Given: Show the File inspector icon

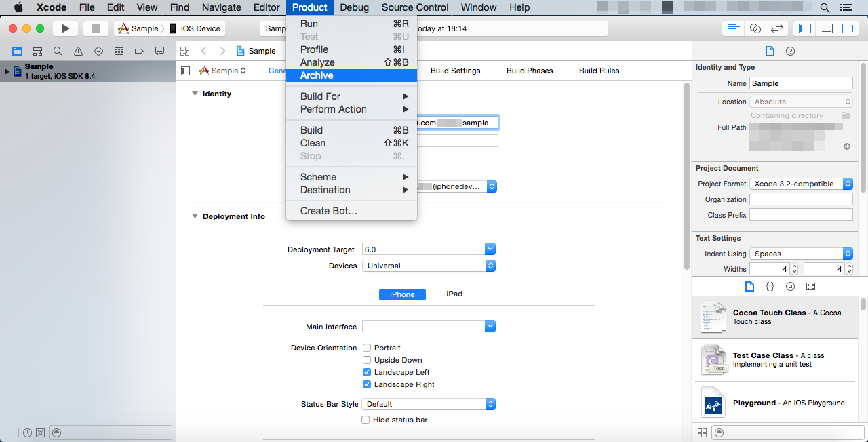Looking at the screenshot, I should point(770,52).
